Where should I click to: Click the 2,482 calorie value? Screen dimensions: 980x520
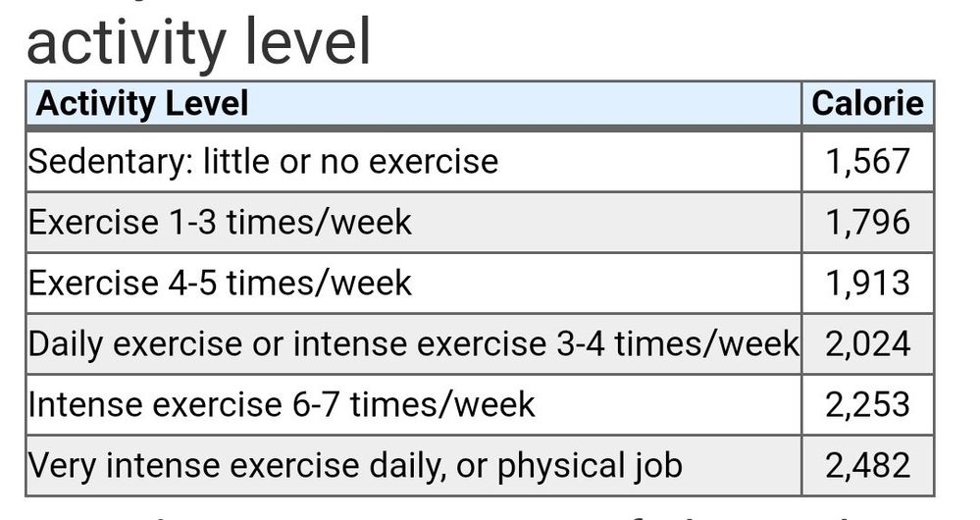tap(867, 466)
